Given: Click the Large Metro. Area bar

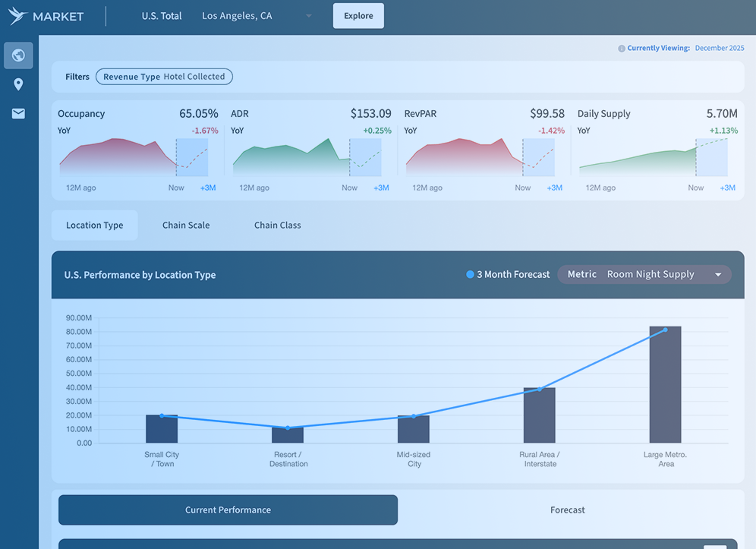Looking at the screenshot, I should [x=665, y=385].
